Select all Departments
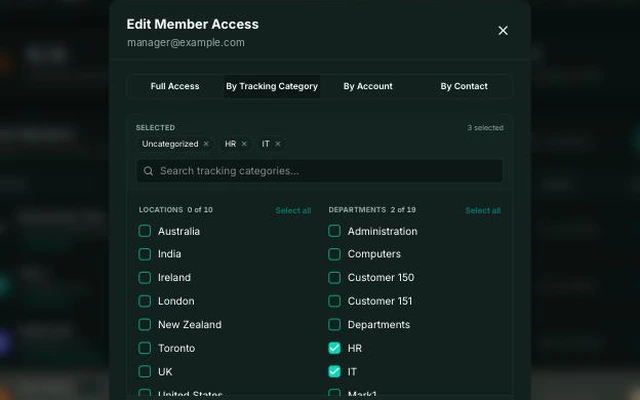 pos(483,211)
